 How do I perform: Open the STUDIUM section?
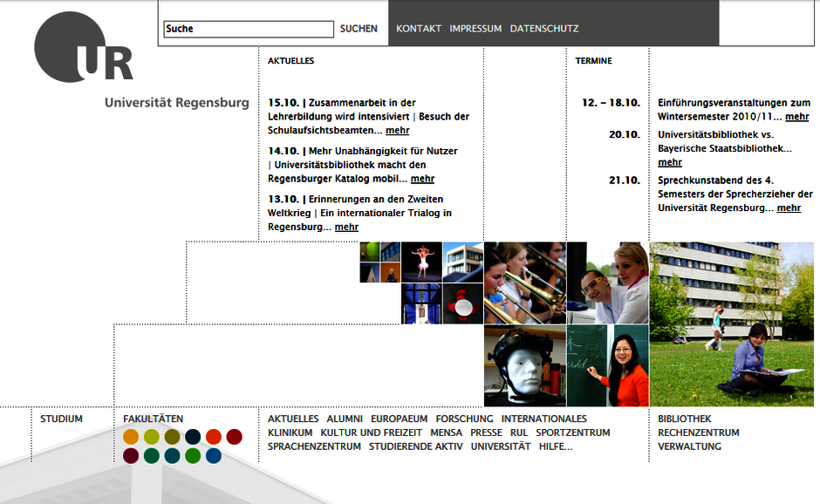point(61,419)
